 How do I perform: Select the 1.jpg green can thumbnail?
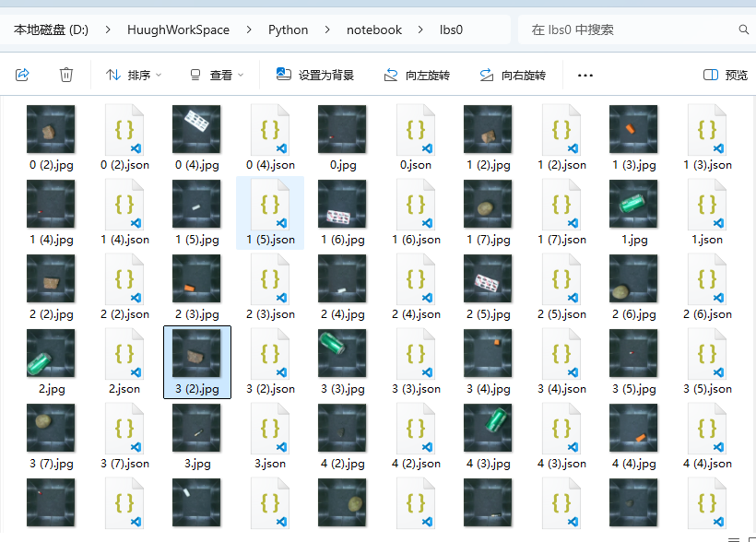pyautogui.click(x=633, y=205)
